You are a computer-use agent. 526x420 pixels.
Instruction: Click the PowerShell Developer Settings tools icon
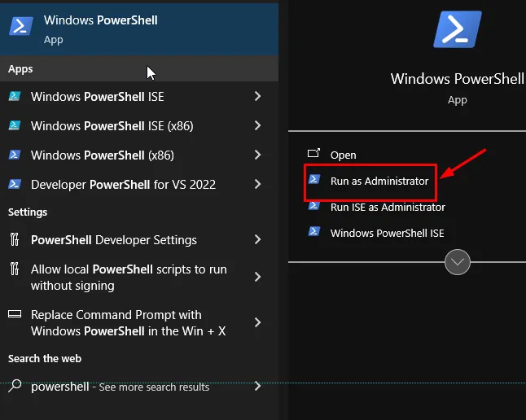14,239
